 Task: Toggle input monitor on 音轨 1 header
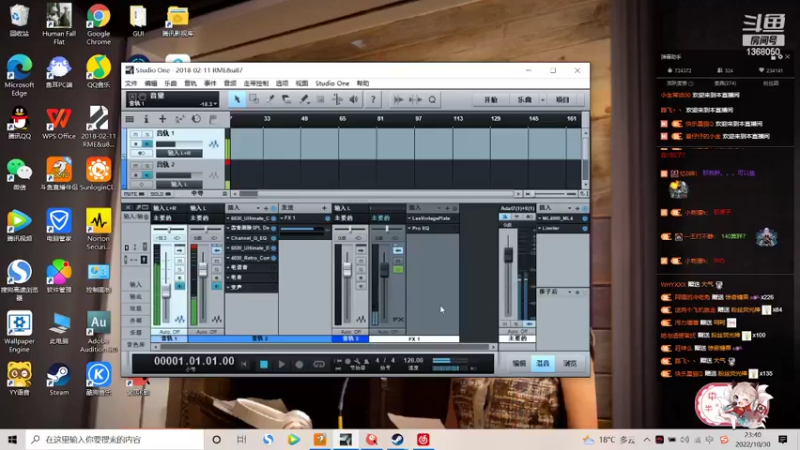[x=147, y=144]
